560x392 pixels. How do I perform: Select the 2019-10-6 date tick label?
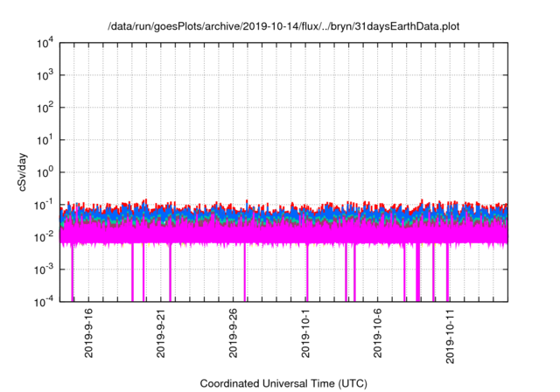click(x=379, y=336)
